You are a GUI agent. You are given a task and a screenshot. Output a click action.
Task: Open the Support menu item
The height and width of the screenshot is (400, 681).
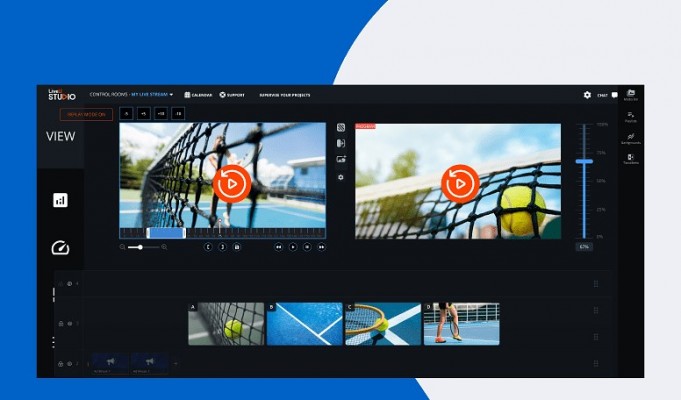[233, 95]
